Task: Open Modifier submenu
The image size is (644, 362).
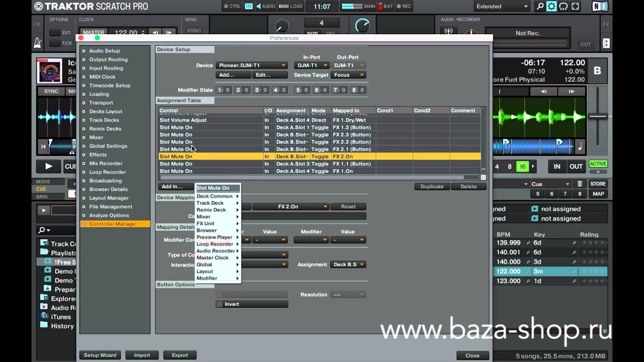Action: [218, 278]
